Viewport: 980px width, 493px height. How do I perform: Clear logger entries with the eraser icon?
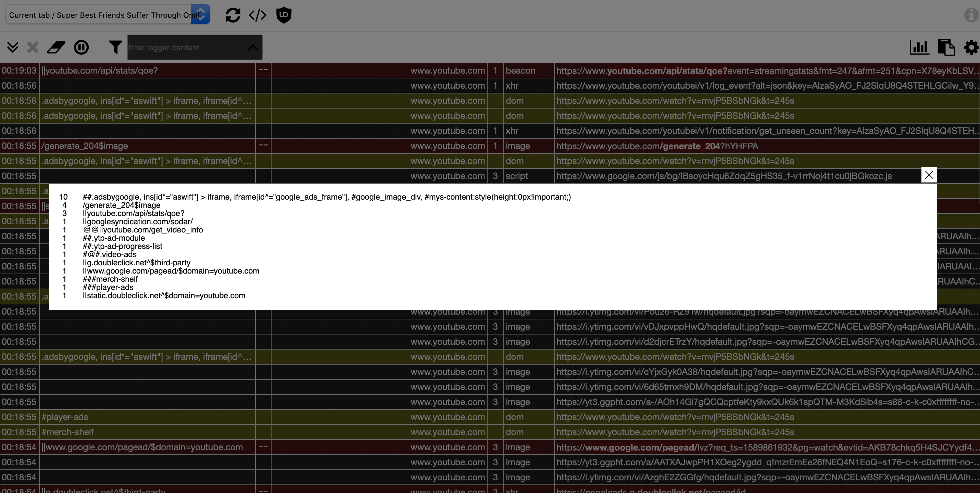tap(55, 47)
